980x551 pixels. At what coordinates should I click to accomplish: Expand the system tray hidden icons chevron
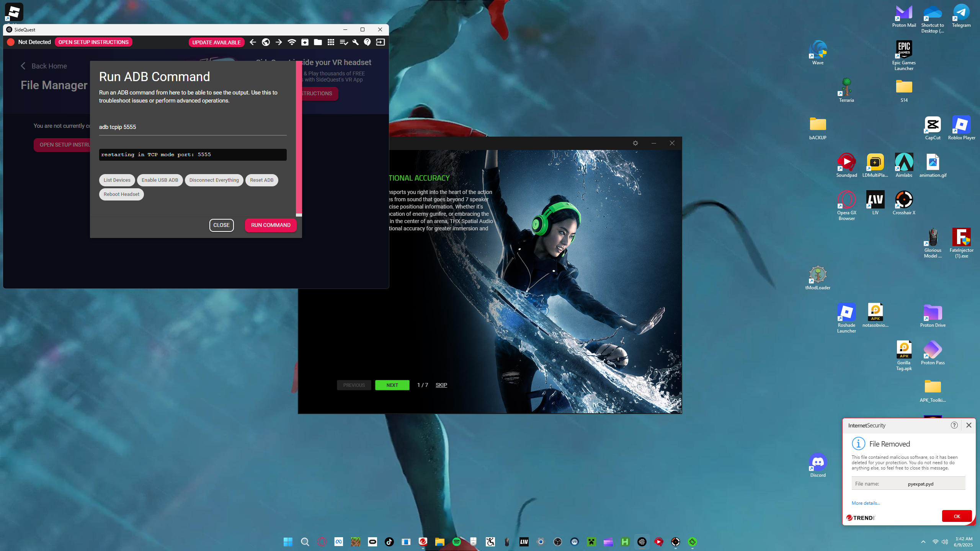pos(923,542)
